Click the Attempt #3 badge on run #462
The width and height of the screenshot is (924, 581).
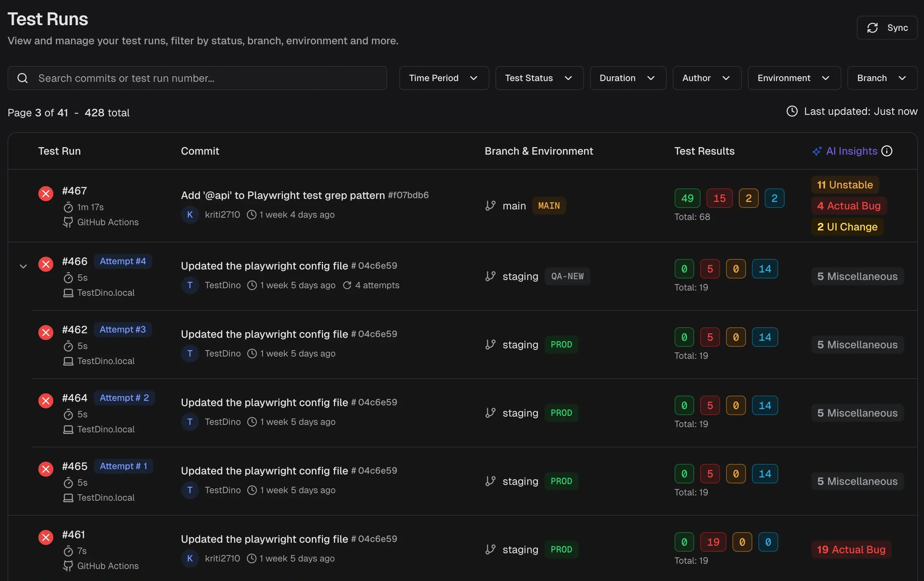click(x=123, y=330)
